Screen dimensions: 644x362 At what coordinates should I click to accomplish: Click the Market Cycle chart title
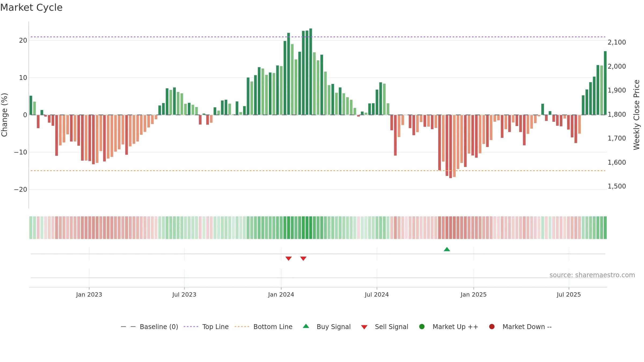tap(31, 8)
